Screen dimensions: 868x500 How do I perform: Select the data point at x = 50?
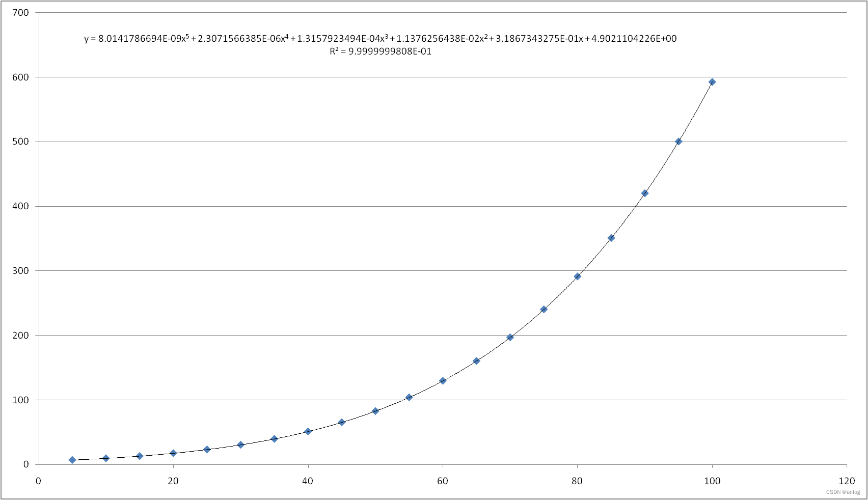click(x=375, y=411)
